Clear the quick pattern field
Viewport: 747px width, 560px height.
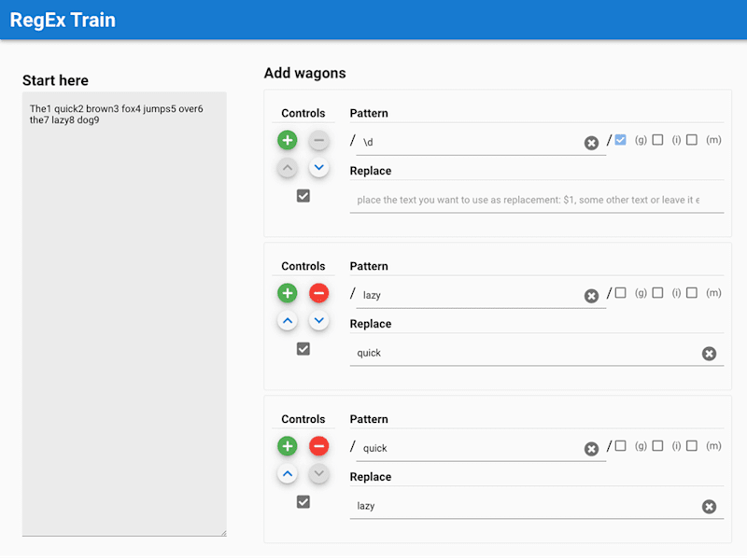pyautogui.click(x=591, y=449)
